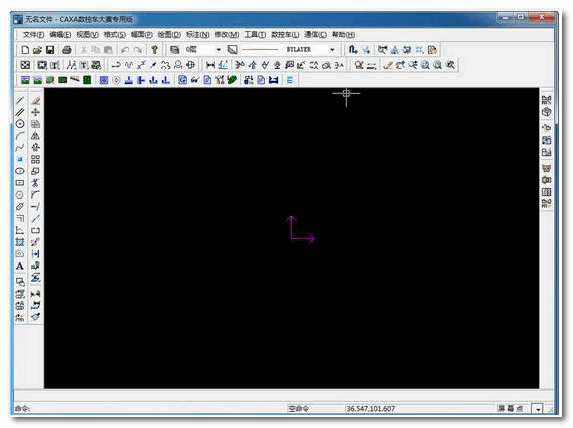Select the Mirror (triangle) edit tool

pos(35,136)
